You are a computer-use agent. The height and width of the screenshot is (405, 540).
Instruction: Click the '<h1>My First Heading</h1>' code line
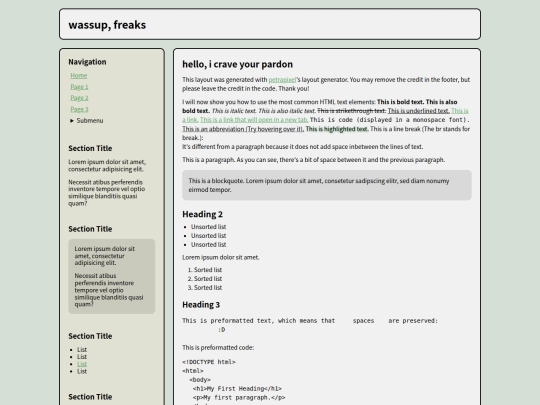pyautogui.click(x=237, y=389)
